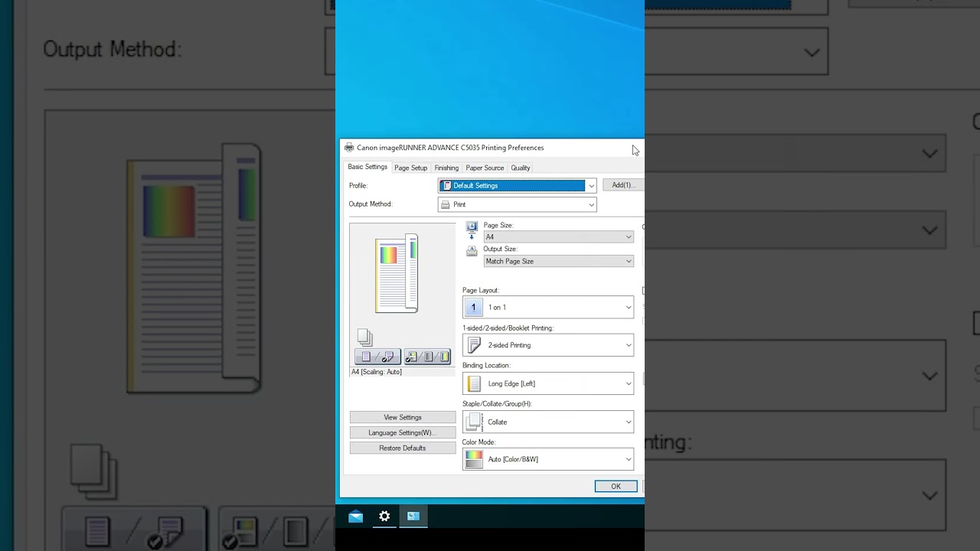The width and height of the screenshot is (980, 551).
Task: Click the 'Page Size:' label
Action: pos(498,226)
